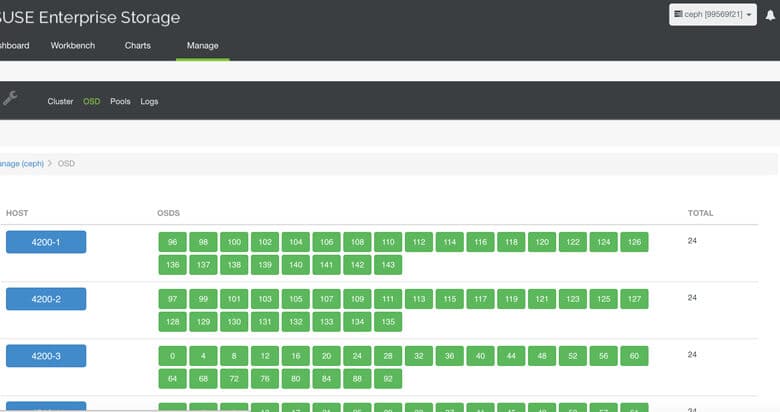Switch to the Charts tab
This screenshot has height=412, width=780.
pos(138,45)
